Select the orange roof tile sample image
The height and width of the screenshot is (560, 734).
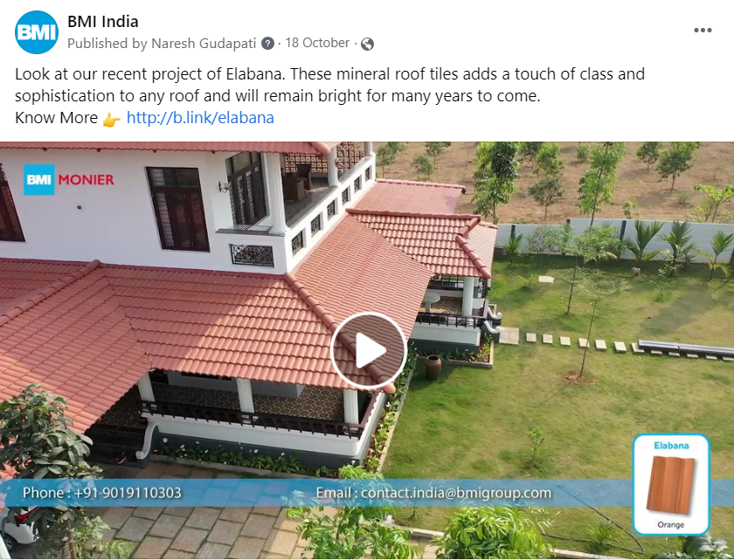point(671,485)
